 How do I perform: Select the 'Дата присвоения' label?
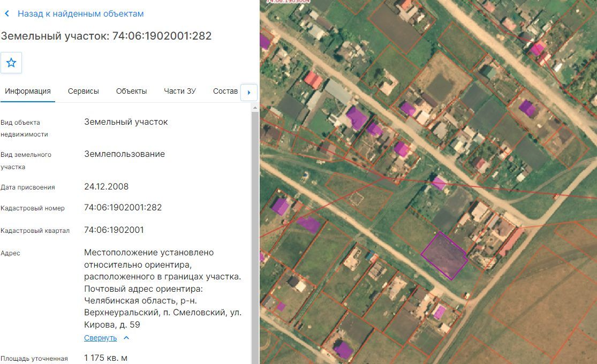(x=28, y=187)
